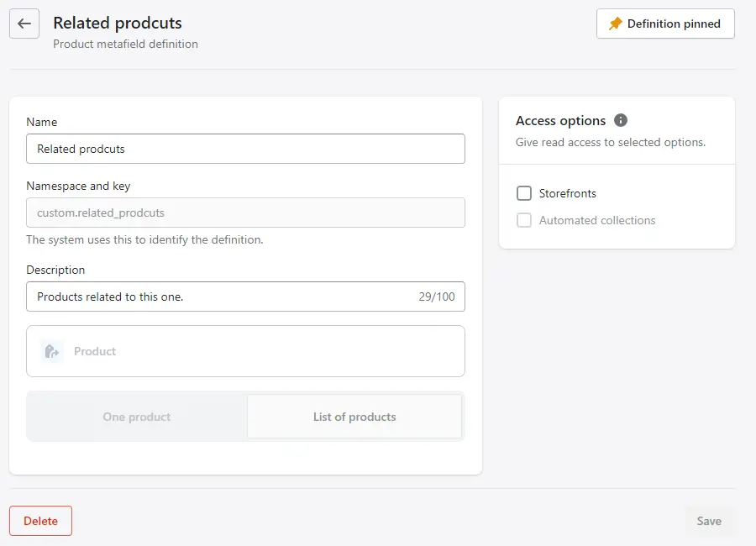The image size is (756, 546).
Task: Click the Storefronts label text
Action: (x=566, y=193)
